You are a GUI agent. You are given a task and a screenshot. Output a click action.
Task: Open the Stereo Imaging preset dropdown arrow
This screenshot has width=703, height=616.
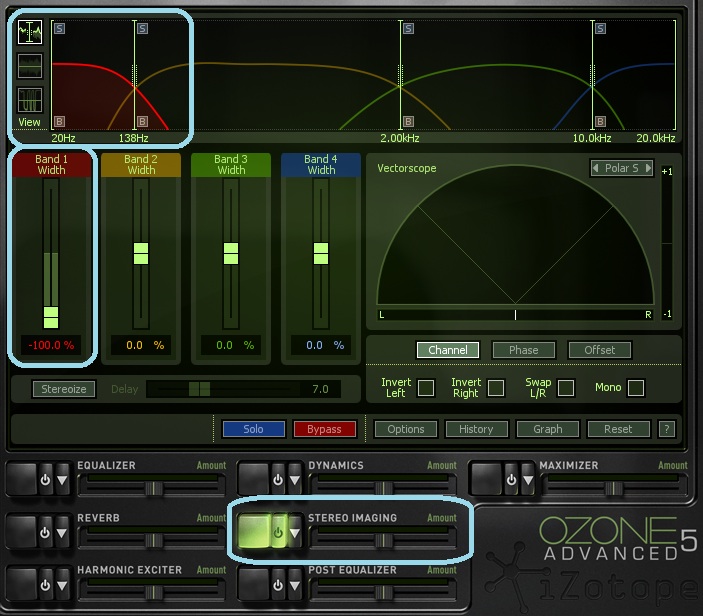tap(295, 533)
